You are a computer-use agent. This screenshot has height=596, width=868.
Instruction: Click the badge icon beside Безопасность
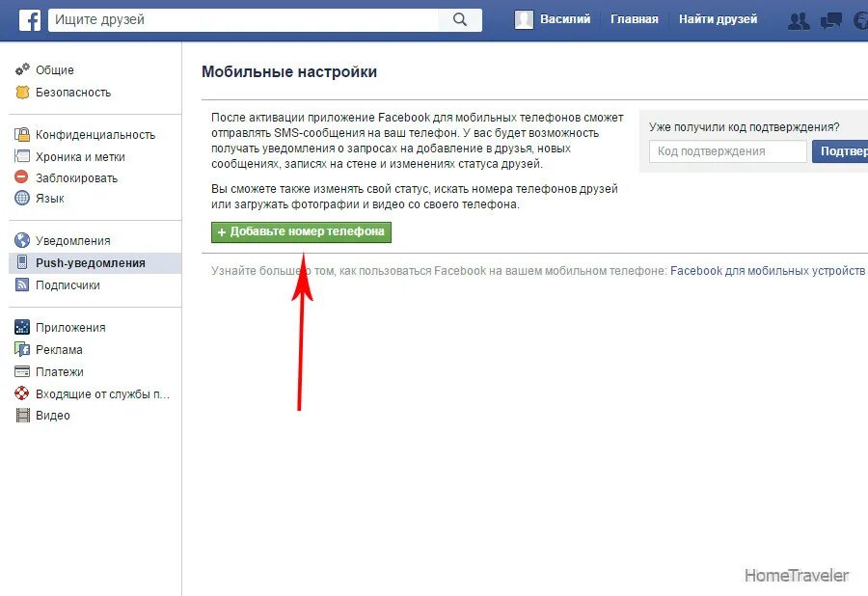pos(22,92)
